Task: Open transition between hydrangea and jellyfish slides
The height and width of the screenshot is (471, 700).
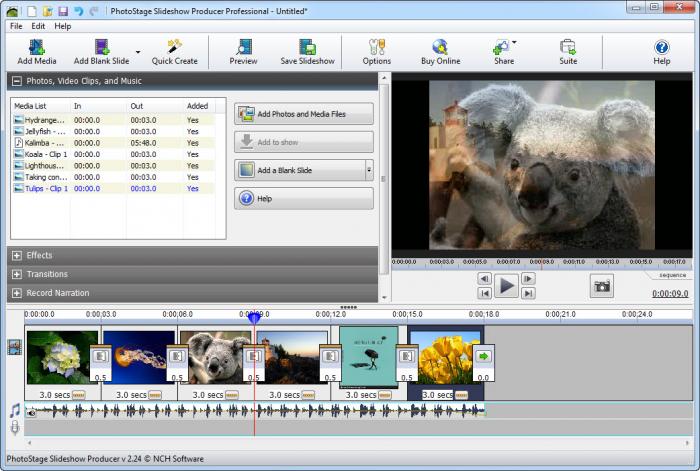Action: [x=100, y=363]
